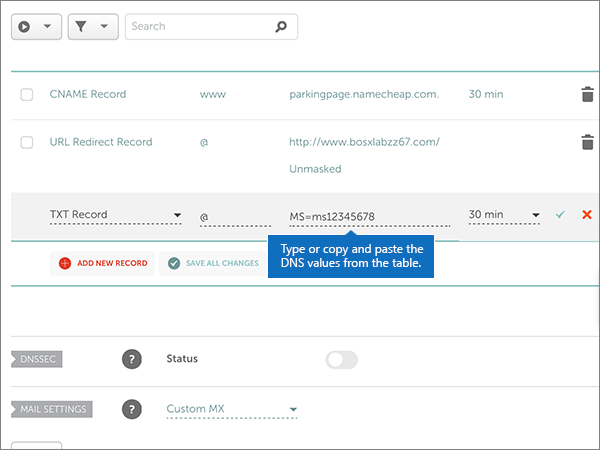Toggle the DNSSEC Status switch
600x450 pixels.
point(341,360)
